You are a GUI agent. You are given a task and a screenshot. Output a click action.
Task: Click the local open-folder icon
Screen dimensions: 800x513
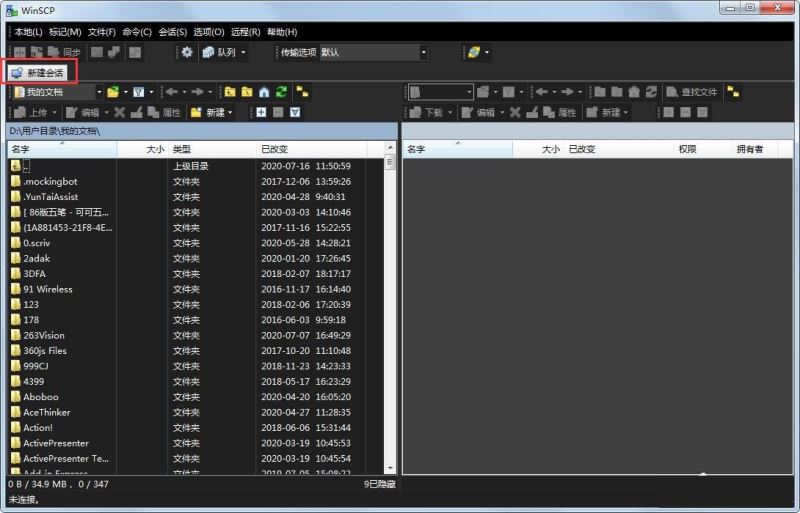coord(114,92)
